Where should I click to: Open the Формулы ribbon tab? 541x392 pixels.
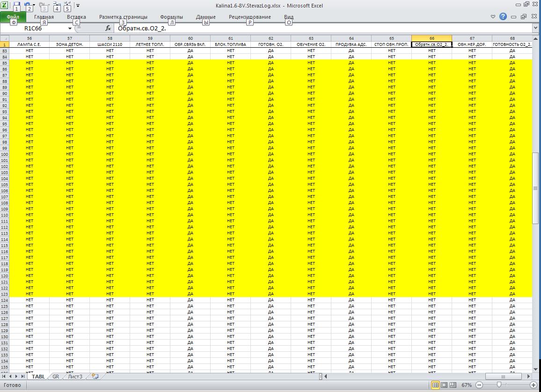(171, 17)
